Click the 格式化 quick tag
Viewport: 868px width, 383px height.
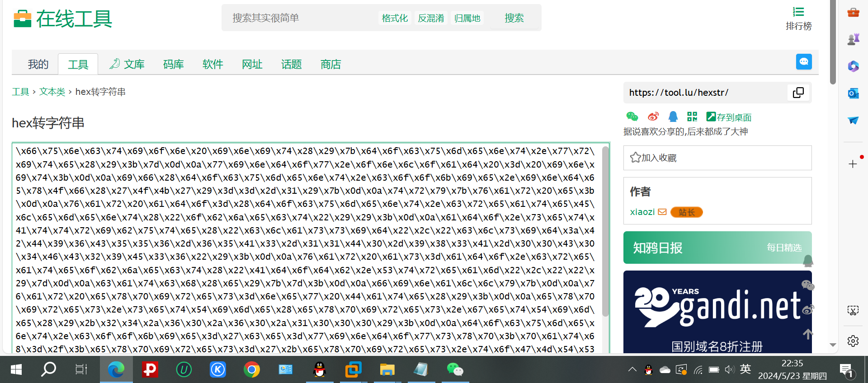pyautogui.click(x=395, y=18)
